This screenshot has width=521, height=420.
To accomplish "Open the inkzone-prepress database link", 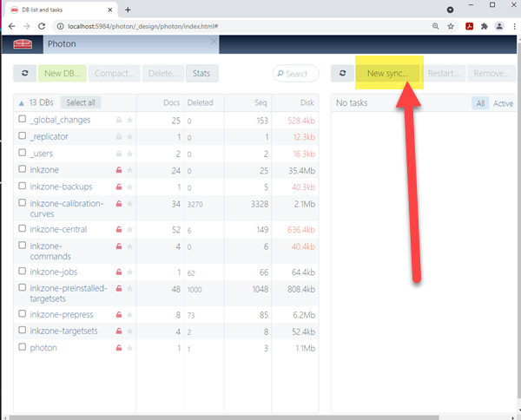I will [x=62, y=314].
